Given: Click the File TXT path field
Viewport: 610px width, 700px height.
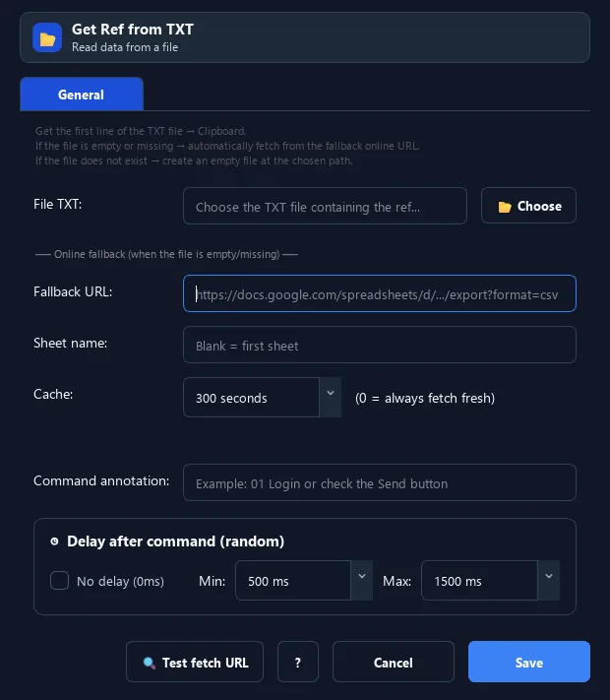Looking at the screenshot, I should (x=325, y=206).
